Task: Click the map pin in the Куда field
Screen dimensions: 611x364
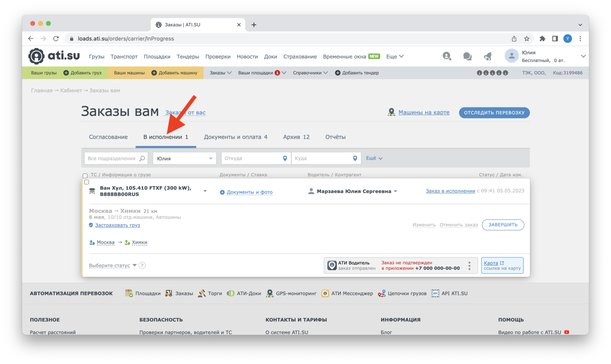Action: (355, 159)
